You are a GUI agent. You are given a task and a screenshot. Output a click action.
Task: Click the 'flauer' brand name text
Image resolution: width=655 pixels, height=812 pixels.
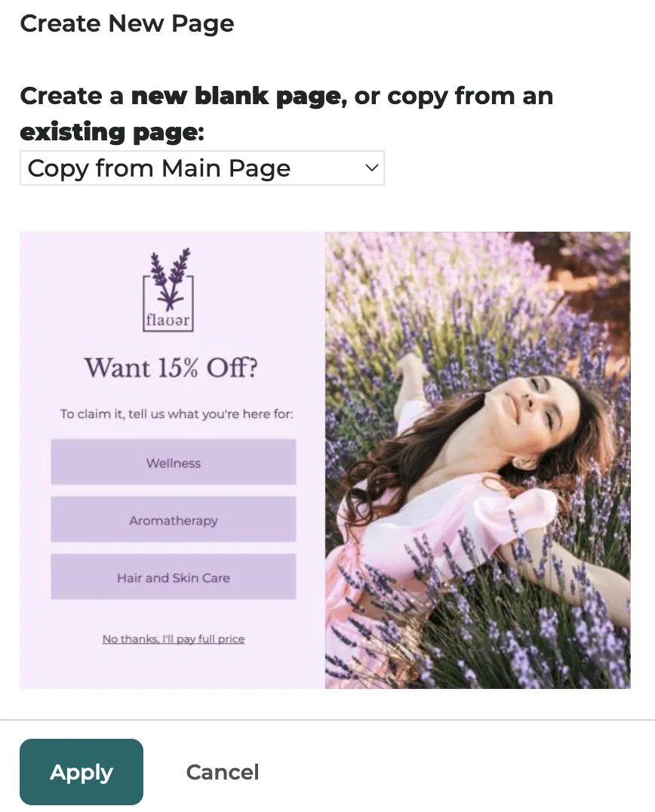pos(168,320)
